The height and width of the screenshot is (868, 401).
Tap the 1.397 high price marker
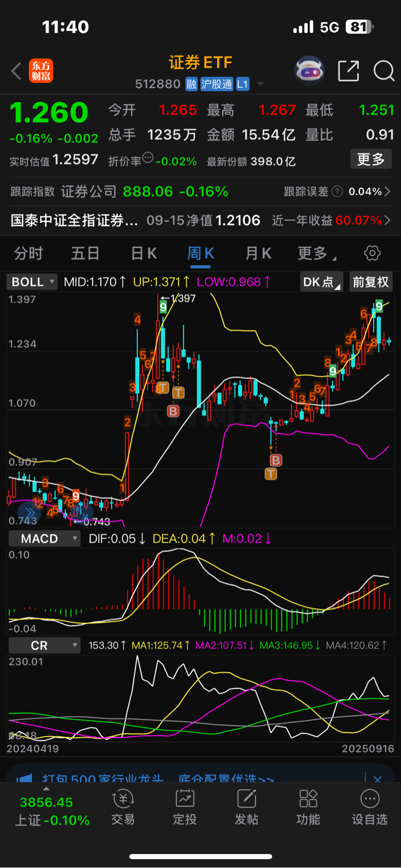point(178,299)
